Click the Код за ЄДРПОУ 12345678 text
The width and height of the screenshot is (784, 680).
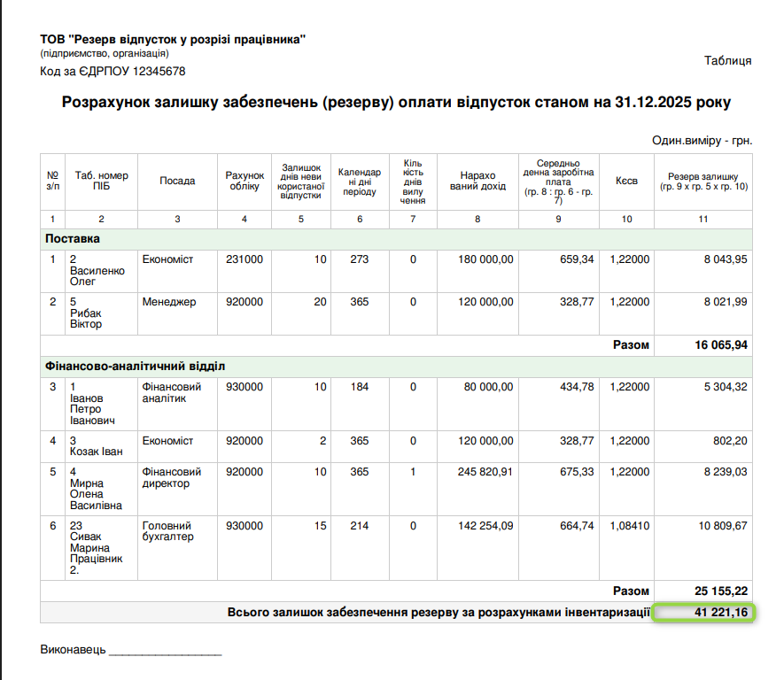[113, 71]
